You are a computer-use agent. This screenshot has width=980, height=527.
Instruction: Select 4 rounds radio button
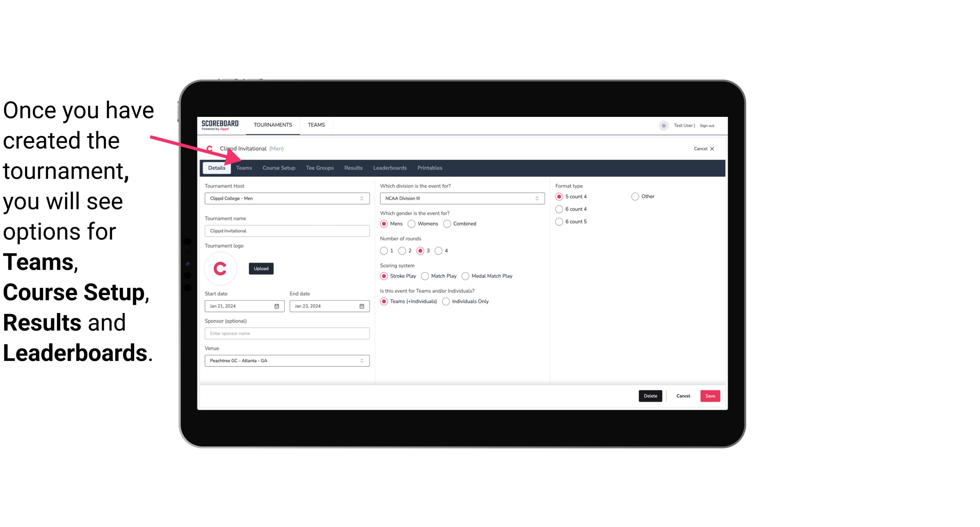[x=439, y=251]
